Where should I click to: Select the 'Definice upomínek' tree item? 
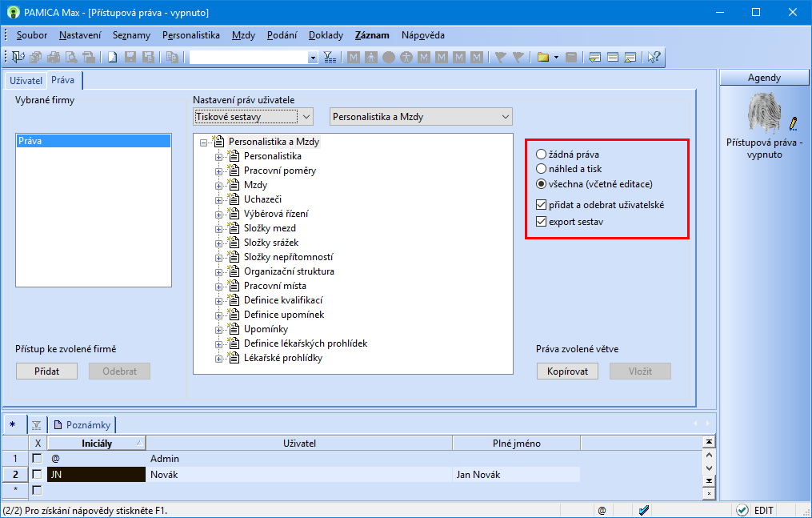[284, 315]
